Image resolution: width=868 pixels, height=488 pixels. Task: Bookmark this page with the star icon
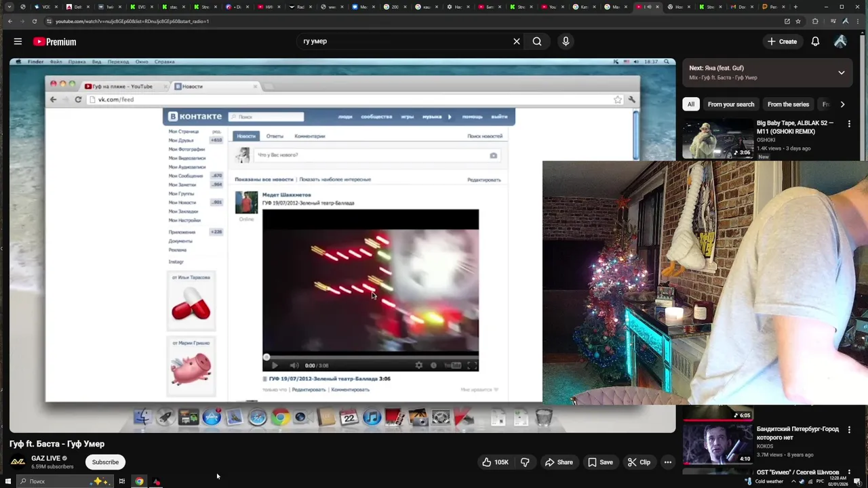tap(798, 21)
